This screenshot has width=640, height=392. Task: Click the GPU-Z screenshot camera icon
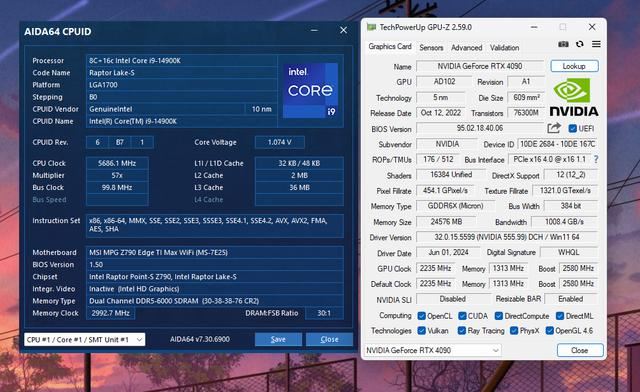click(563, 44)
